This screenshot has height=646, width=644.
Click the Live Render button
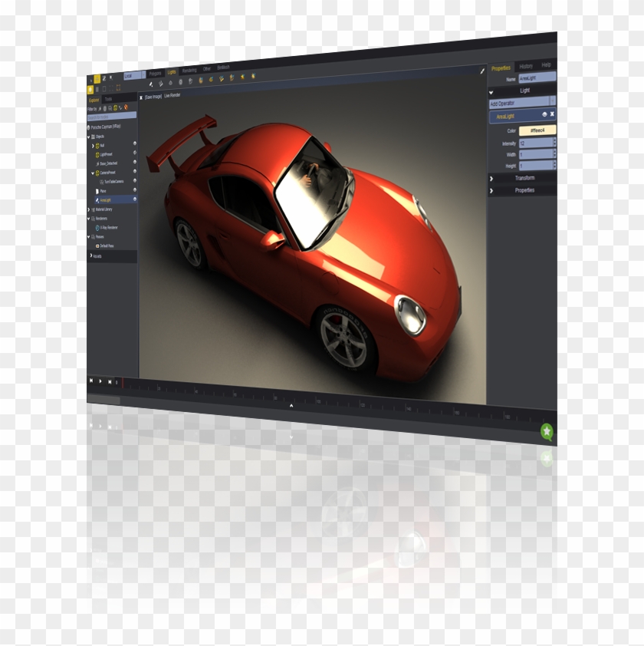(172, 95)
